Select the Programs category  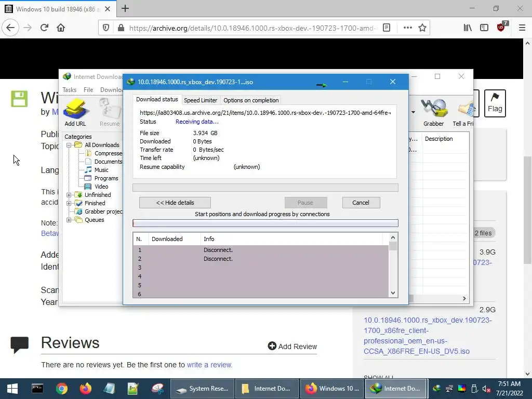pos(106,178)
